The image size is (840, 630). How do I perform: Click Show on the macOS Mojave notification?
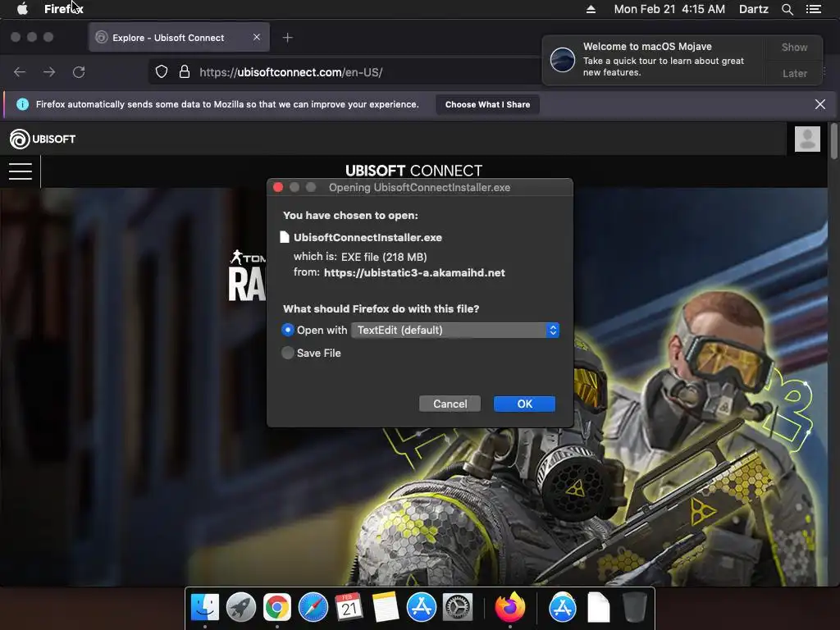coord(794,47)
